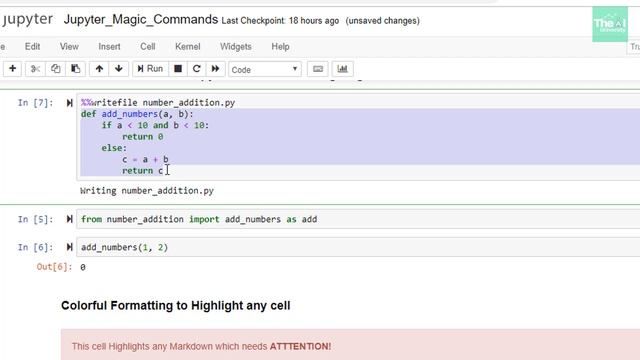
Task: Open the command palette keyboard icon
Action: pyautogui.click(x=318, y=69)
